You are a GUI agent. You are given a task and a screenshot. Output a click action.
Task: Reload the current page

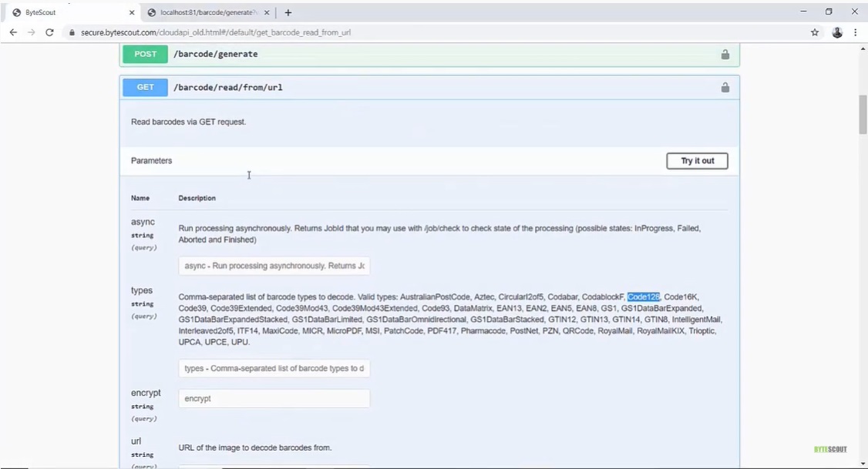click(x=49, y=32)
